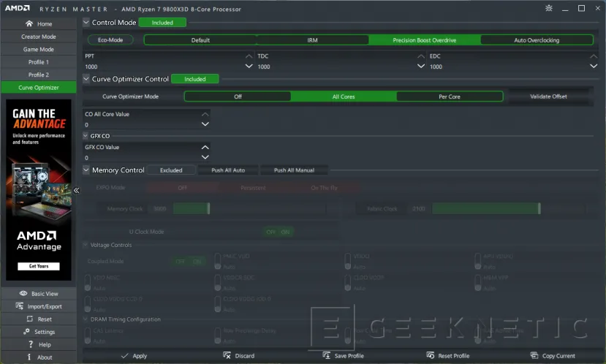This screenshot has height=364, width=606.
Task: Click the Discard icon in bottom bar
Action: [x=227, y=355]
